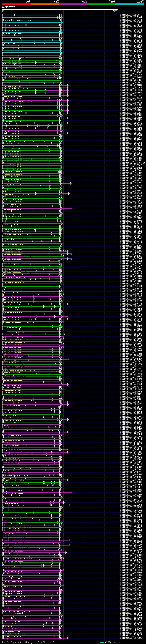
Task: Select hit UniRef100_Q1PE26
Action: coord(131,331)
